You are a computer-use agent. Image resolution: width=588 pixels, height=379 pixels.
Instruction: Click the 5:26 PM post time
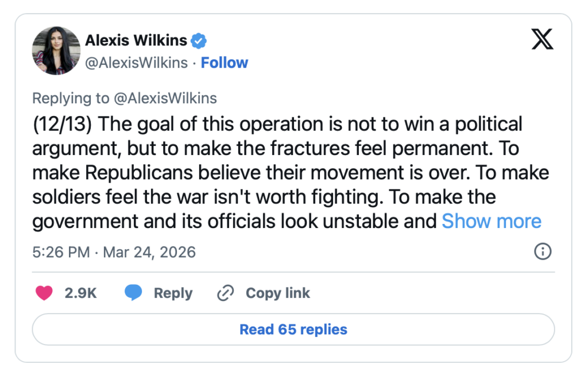click(61, 252)
